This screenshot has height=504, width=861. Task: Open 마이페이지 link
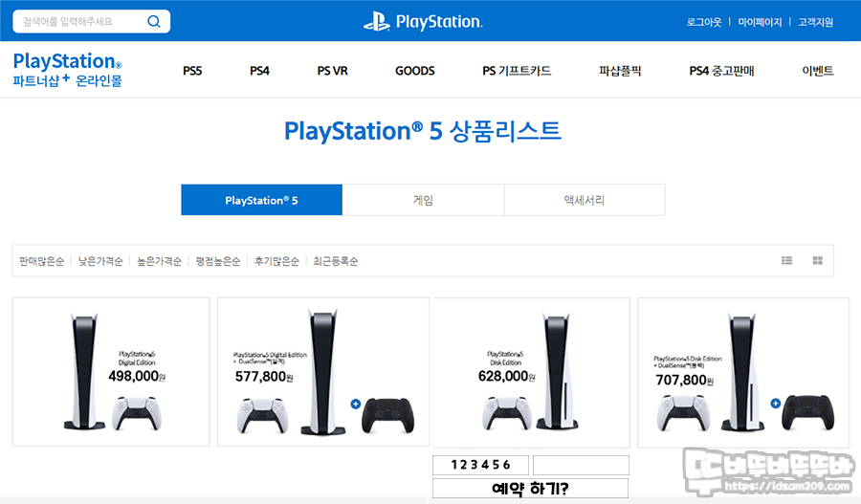pyautogui.click(x=760, y=22)
